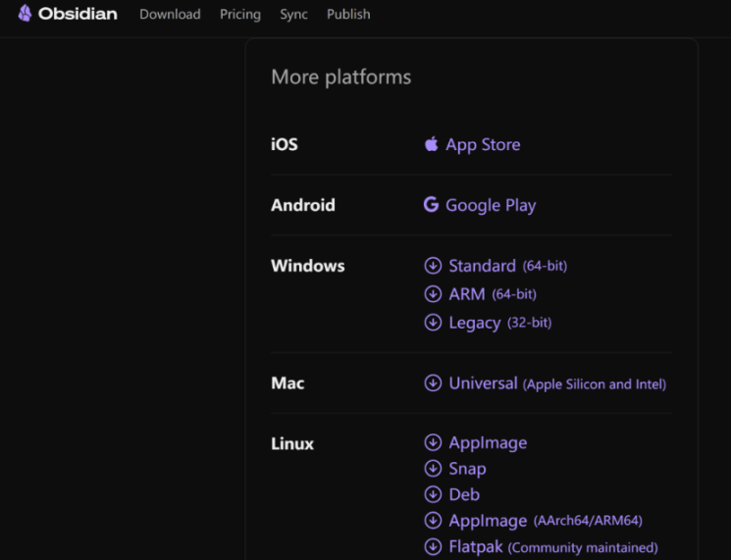Open the App Store link for iOS

click(483, 145)
